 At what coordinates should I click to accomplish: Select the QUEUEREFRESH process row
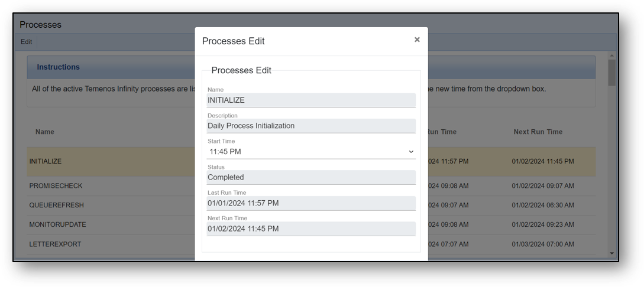click(311, 205)
